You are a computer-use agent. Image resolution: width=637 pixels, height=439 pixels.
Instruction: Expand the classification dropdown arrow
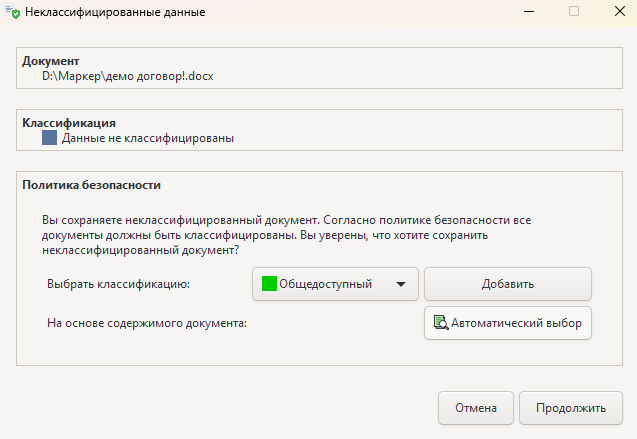(x=401, y=284)
